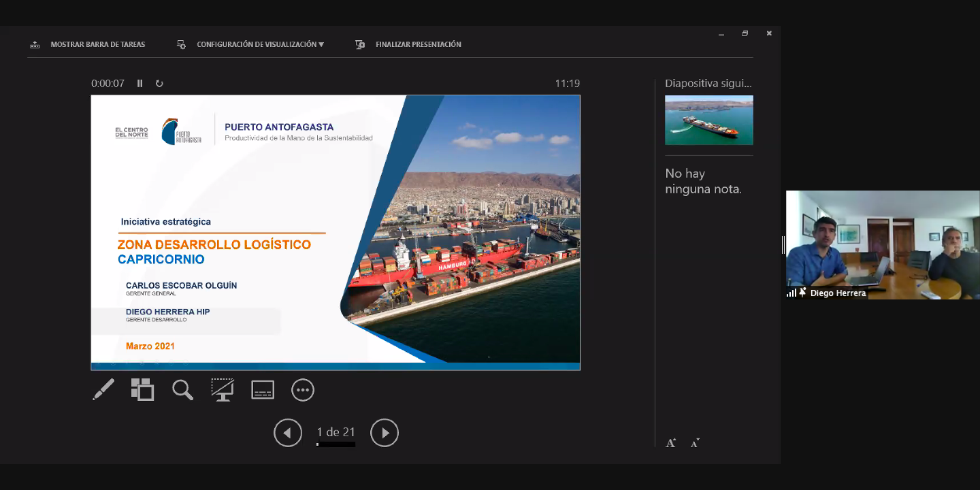Toggle black screen presentation icon
This screenshot has height=490, width=980.
[222, 390]
